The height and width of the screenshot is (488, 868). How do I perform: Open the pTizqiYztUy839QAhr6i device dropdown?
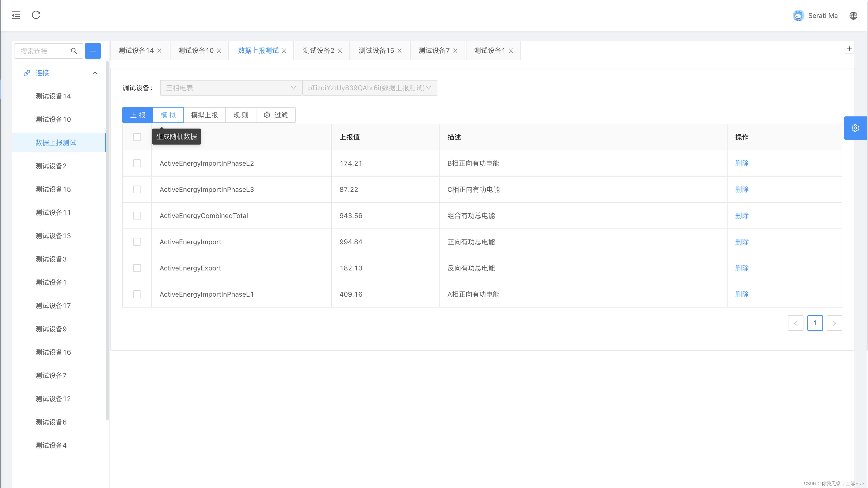pos(370,88)
